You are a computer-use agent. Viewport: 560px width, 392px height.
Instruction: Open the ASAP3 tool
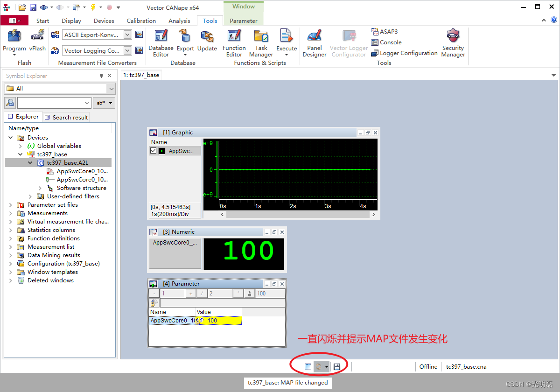coord(385,31)
